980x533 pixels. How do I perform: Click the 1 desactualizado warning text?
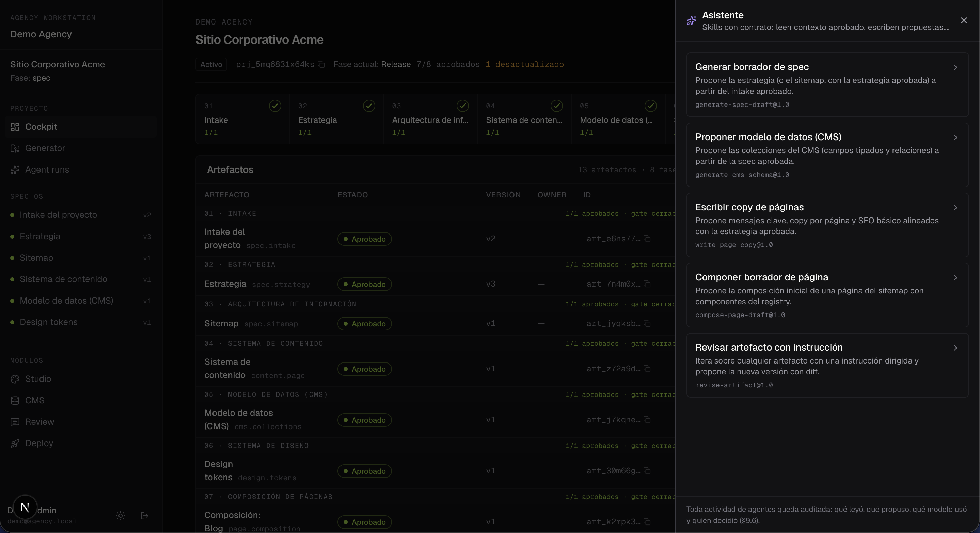pos(525,65)
